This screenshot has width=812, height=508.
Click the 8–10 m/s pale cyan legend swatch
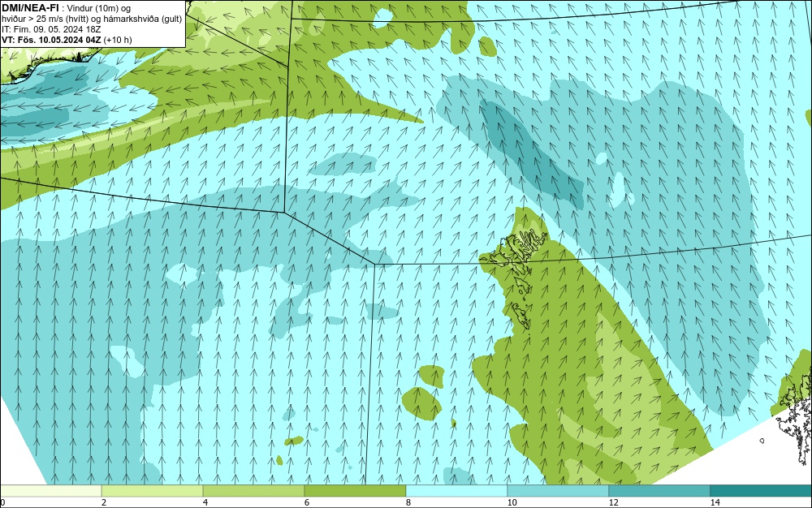[x=456, y=491]
